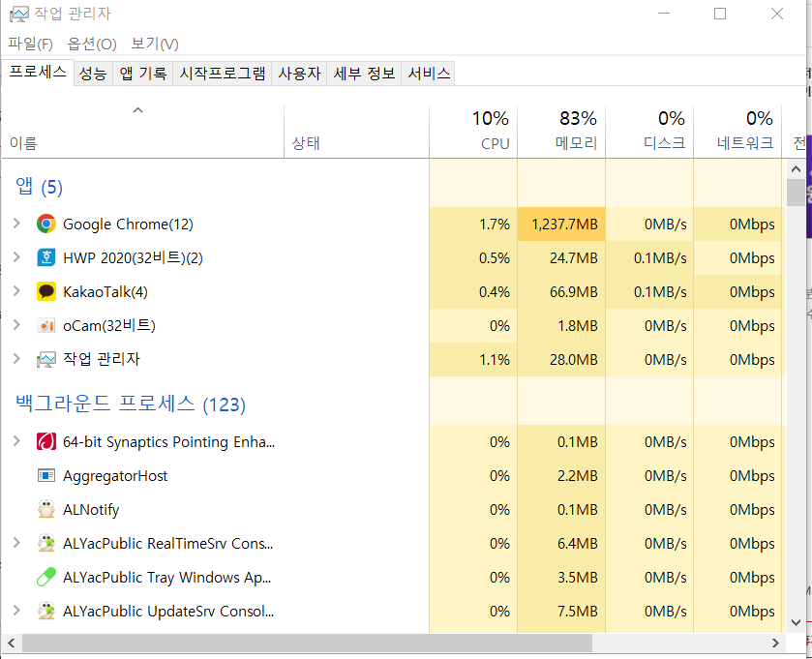Viewport: 812px width, 659px height.
Task: Click the ALYacPublic RealTimeSrv icon
Action: (x=46, y=543)
